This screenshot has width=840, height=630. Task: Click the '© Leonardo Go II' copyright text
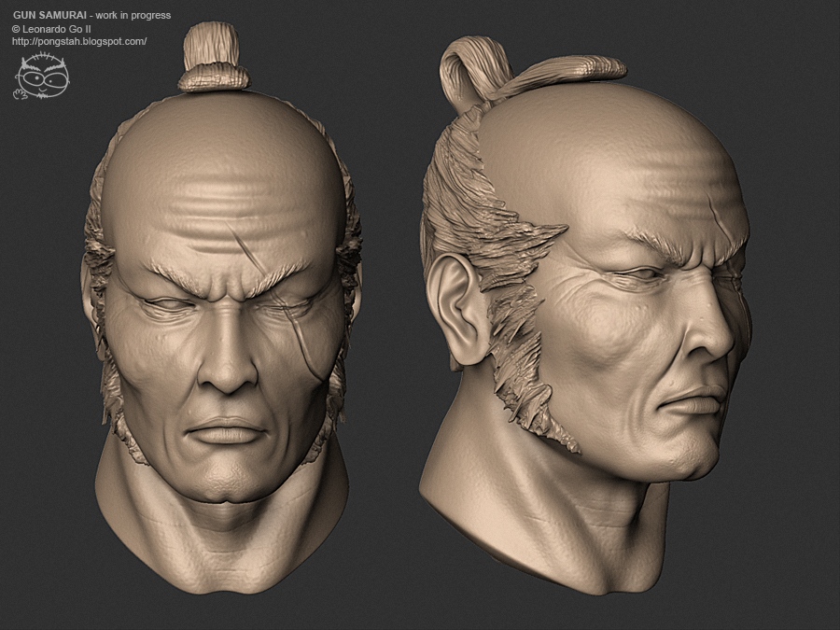[x=51, y=28]
